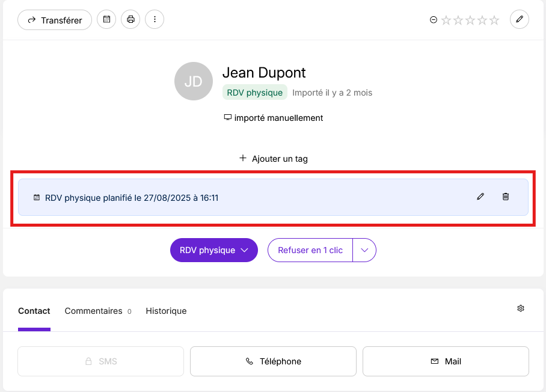Click the Transférer button
Viewport: 546px width, 392px height.
coord(55,20)
